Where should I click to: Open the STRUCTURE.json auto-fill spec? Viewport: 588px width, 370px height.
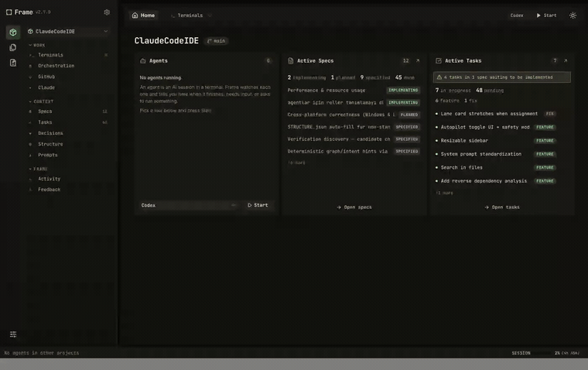[x=354, y=127]
